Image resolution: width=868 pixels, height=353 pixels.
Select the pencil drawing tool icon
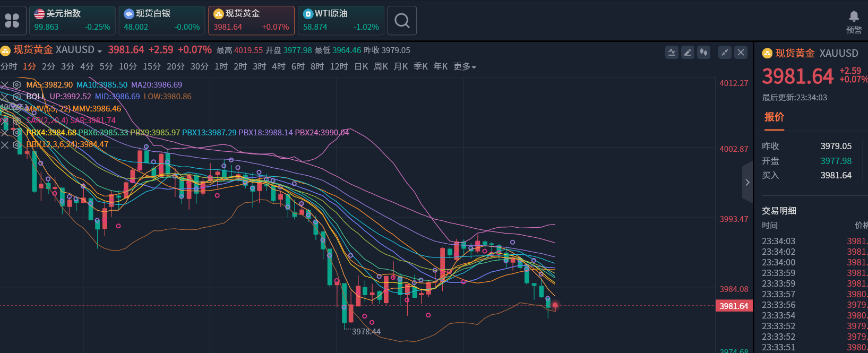(x=688, y=52)
